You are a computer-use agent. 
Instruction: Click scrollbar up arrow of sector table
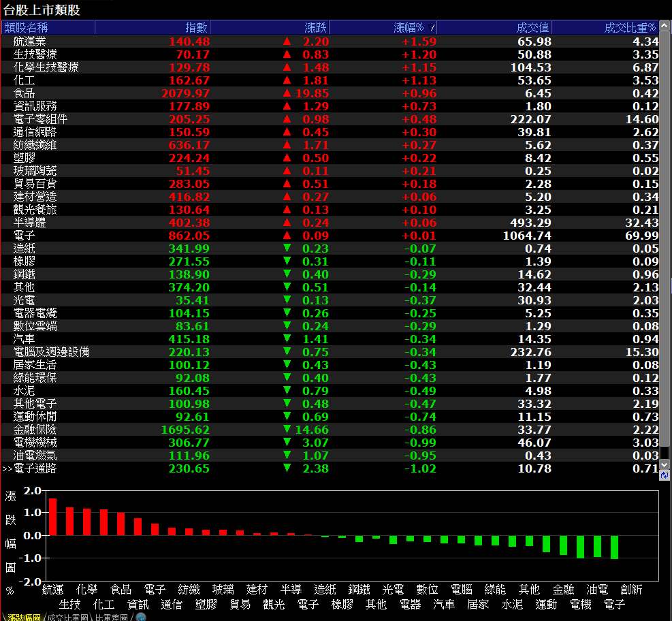[665, 26]
